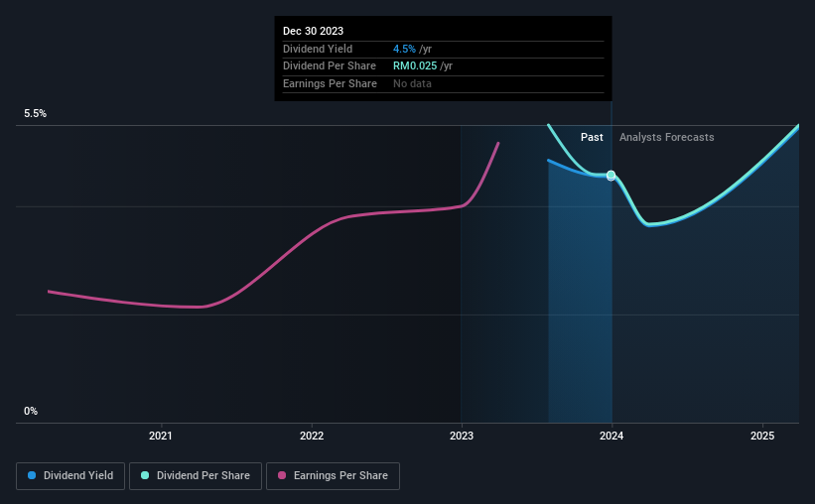Click the Analysts Forecasts label
The height and width of the screenshot is (504, 815).
667,137
